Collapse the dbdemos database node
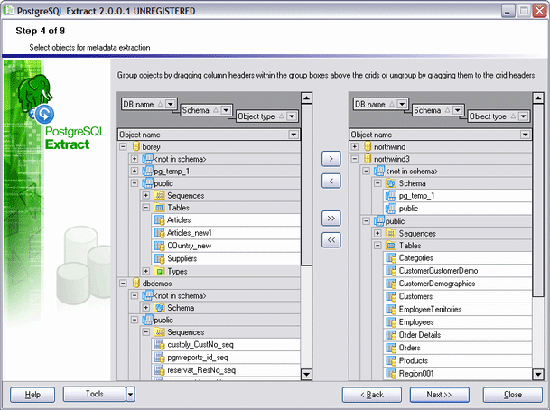The width and height of the screenshot is (550, 410). [x=123, y=283]
